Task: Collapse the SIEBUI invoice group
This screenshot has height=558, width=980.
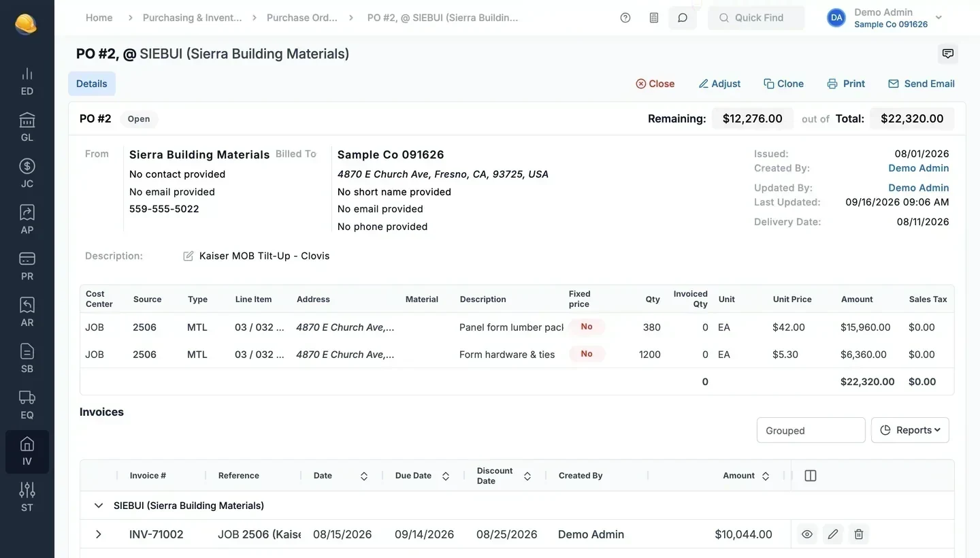Action: click(99, 506)
